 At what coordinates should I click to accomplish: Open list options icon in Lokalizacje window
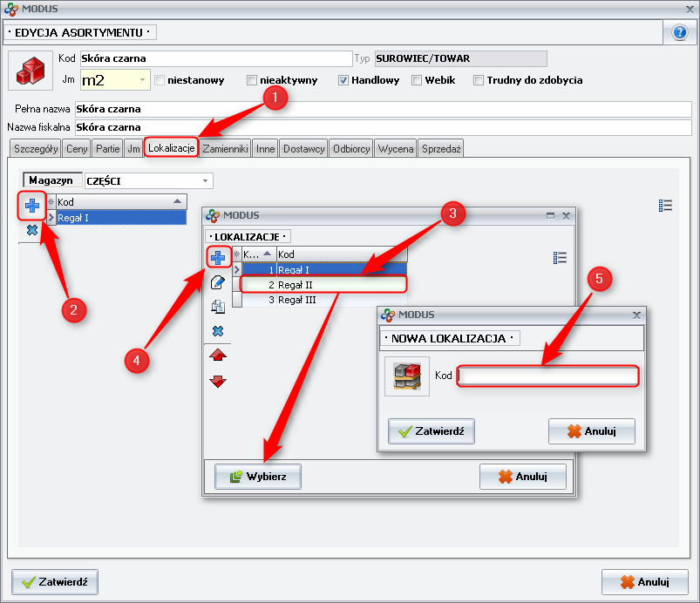pos(561,257)
